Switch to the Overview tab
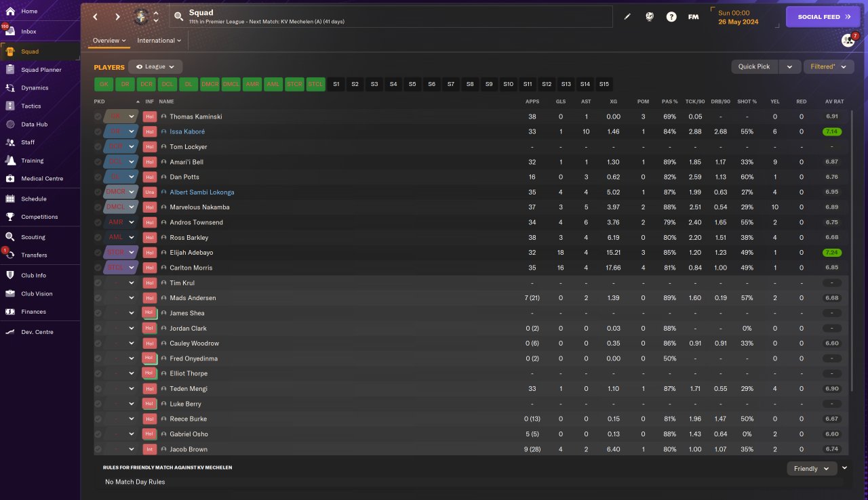This screenshot has height=500, width=868. point(109,41)
